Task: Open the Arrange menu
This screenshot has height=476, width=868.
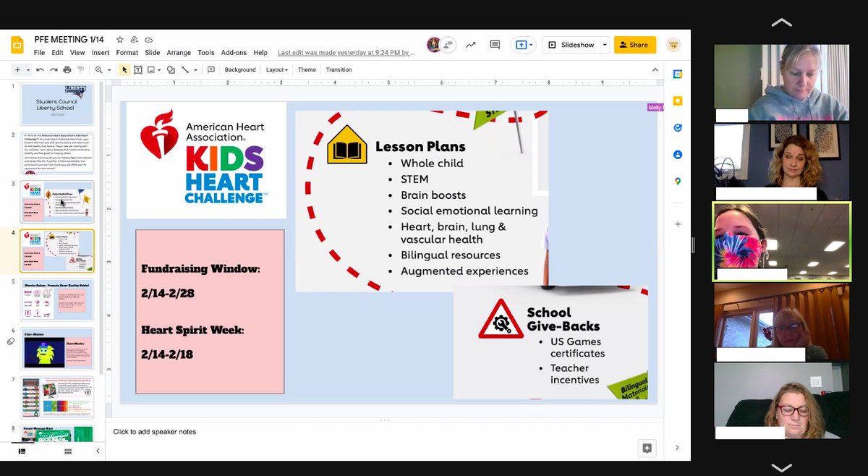Action: 180,53
